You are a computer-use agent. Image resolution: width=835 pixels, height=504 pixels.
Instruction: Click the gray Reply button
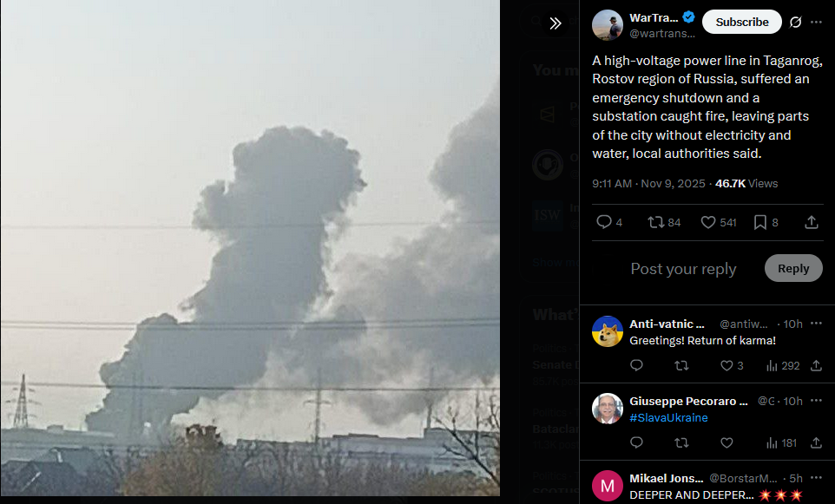(x=793, y=268)
